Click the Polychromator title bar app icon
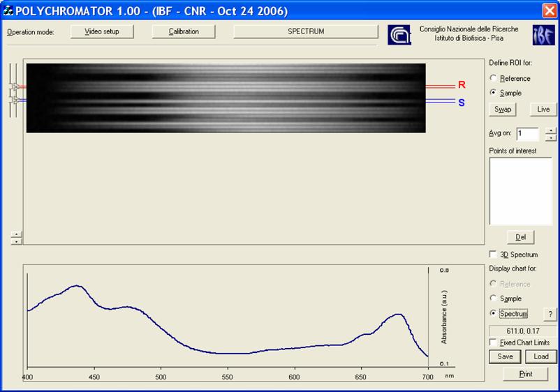This screenshot has height=392, width=560. [9, 11]
